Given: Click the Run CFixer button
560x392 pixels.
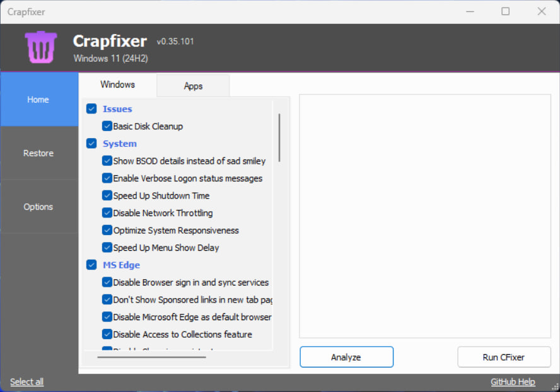Looking at the screenshot, I should (x=504, y=357).
